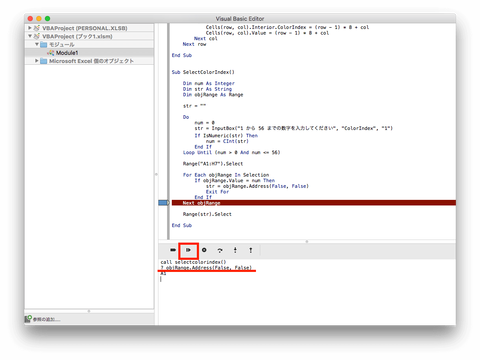Expand Microsoft Excel objects folder
Viewport: 480px width, 360px height.
[x=37, y=61]
